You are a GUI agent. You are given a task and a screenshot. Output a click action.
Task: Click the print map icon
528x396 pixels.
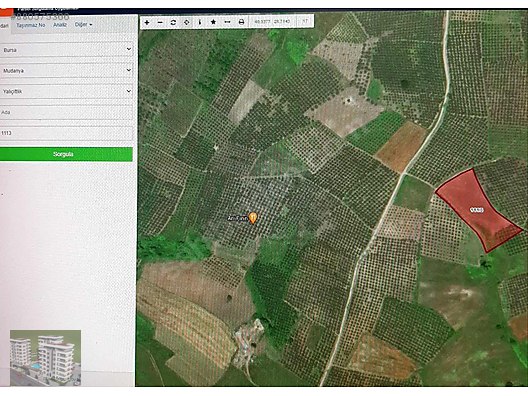(x=241, y=22)
